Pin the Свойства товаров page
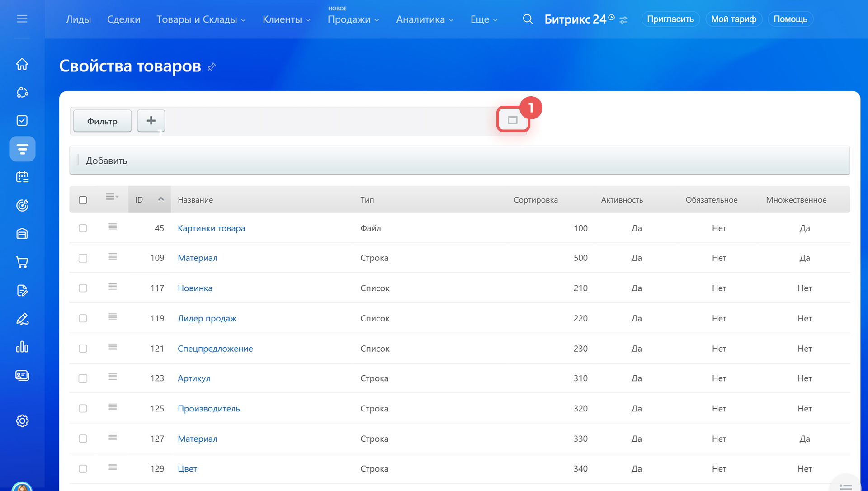Viewport: 868px width, 491px height. 212,67
